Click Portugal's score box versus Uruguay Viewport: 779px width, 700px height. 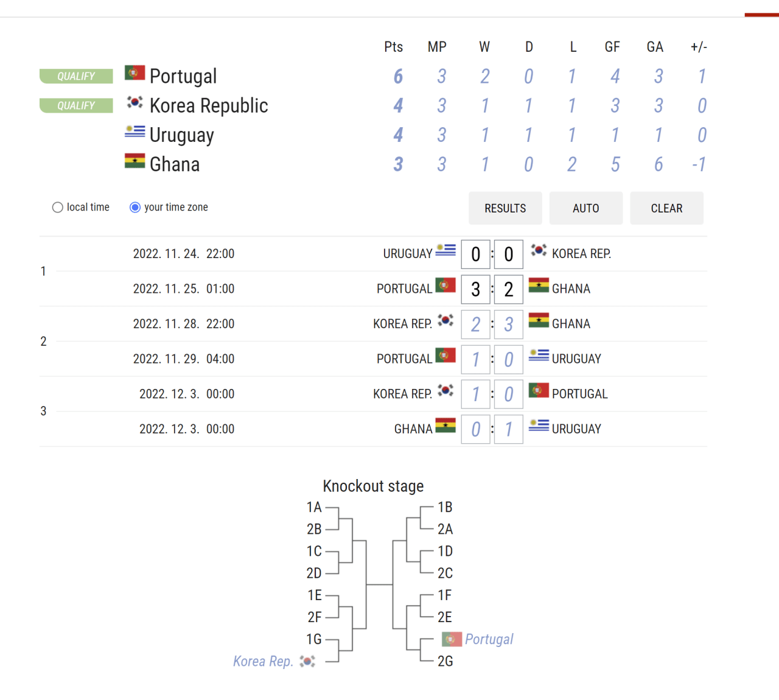476,360
